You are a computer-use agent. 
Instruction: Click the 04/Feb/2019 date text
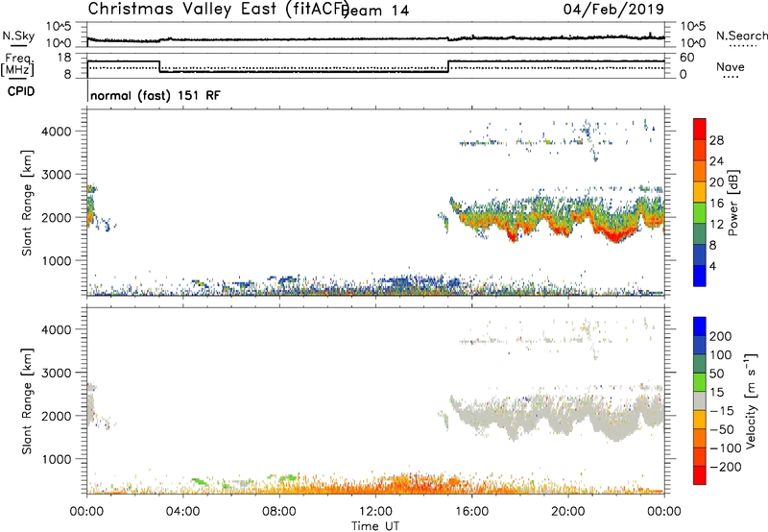point(613,9)
